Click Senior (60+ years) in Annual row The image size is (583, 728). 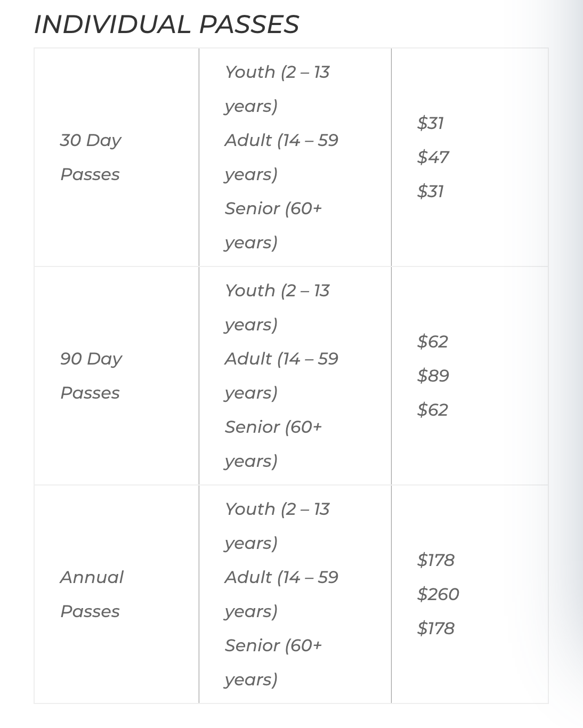(x=273, y=662)
